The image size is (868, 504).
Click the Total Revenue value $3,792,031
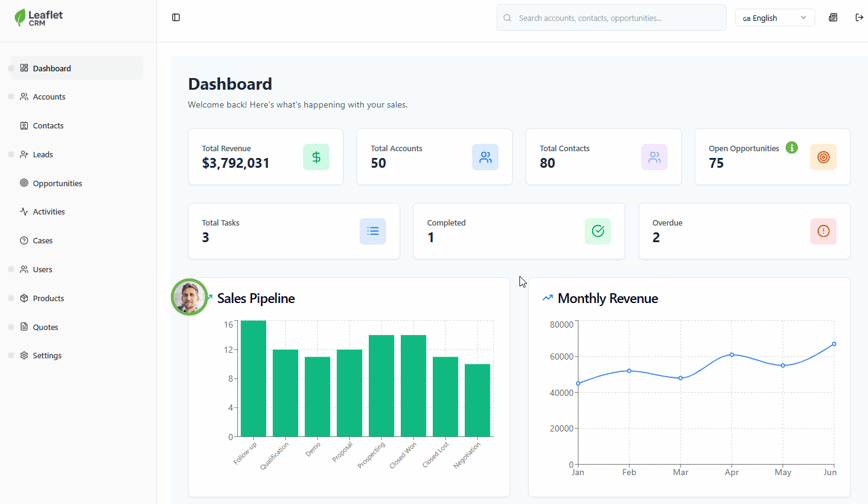(235, 163)
